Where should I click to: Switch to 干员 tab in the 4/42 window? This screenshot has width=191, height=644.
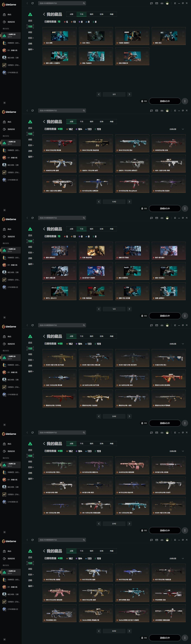click(x=81, y=551)
